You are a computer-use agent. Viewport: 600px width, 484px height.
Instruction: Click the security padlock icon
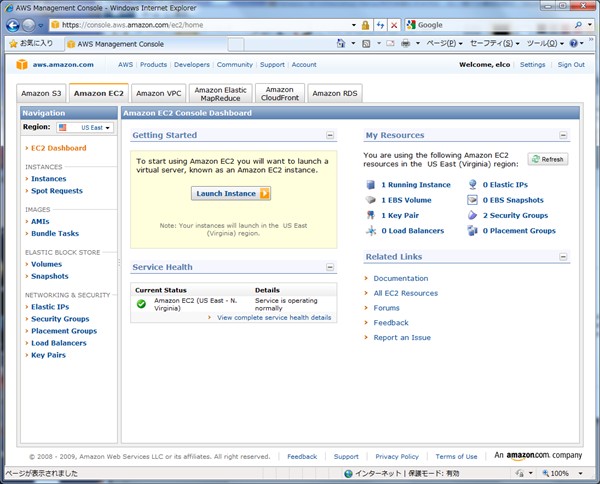[365, 25]
